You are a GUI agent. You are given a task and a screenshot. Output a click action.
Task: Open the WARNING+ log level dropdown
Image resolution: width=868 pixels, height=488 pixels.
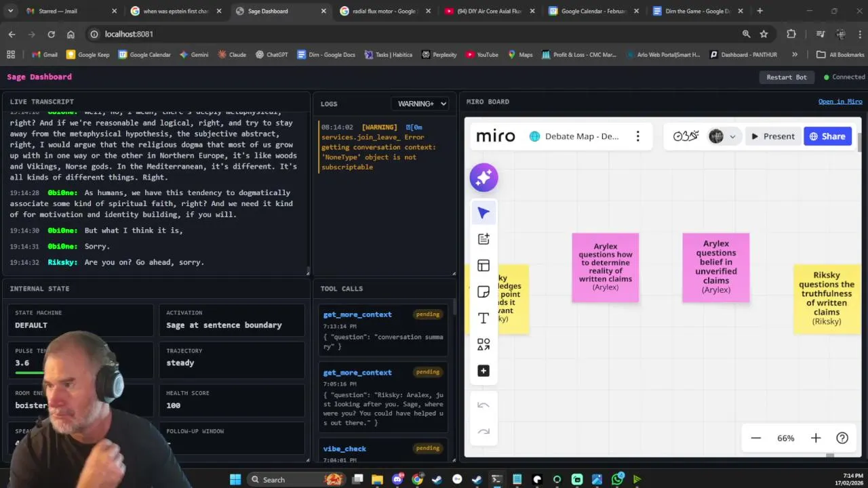click(x=422, y=104)
